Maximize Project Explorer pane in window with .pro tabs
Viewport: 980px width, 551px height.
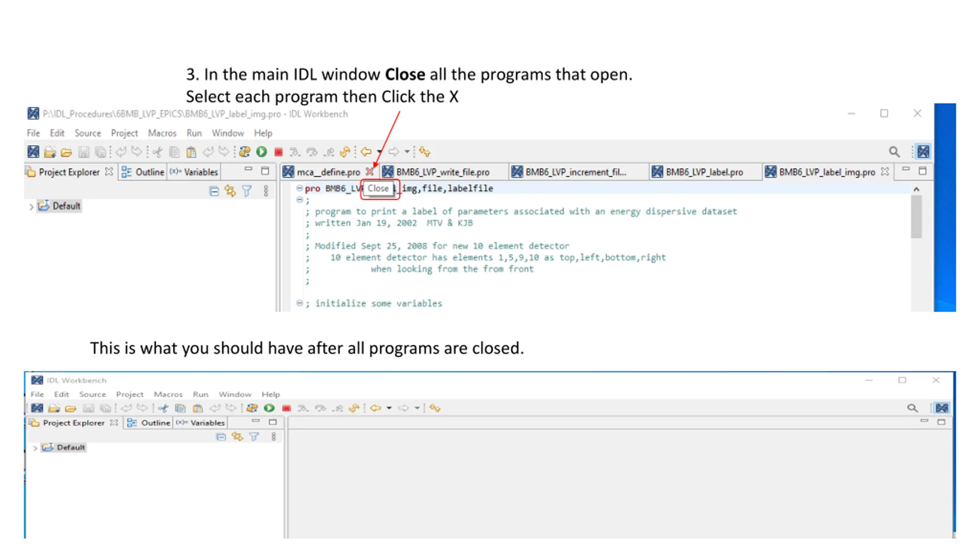coord(265,171)
